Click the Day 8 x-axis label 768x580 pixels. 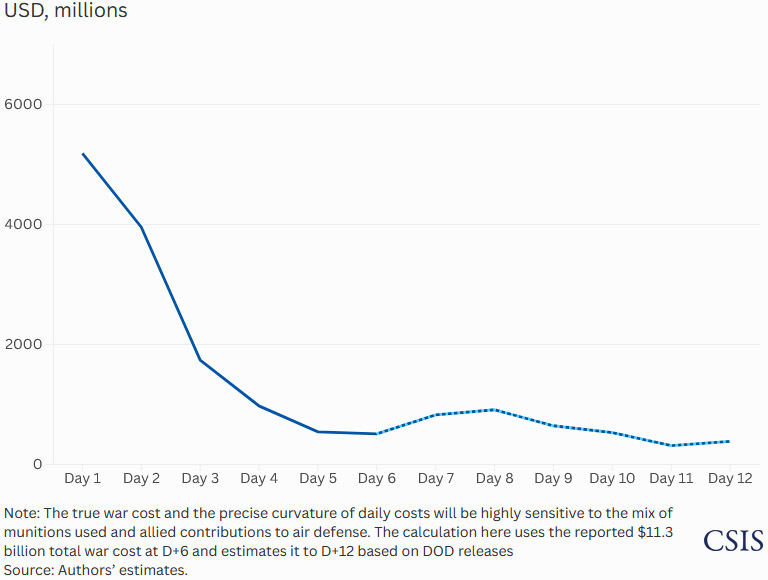point(495,479)
